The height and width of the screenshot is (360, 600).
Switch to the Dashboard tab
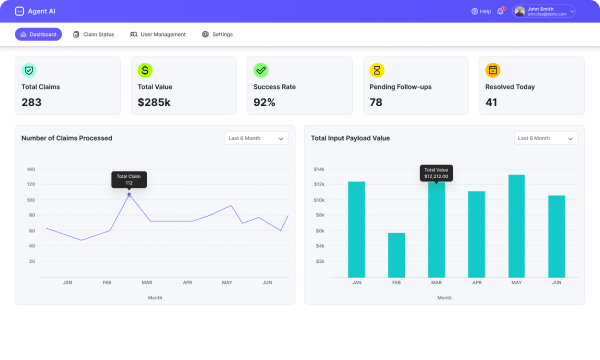(38, 34)
